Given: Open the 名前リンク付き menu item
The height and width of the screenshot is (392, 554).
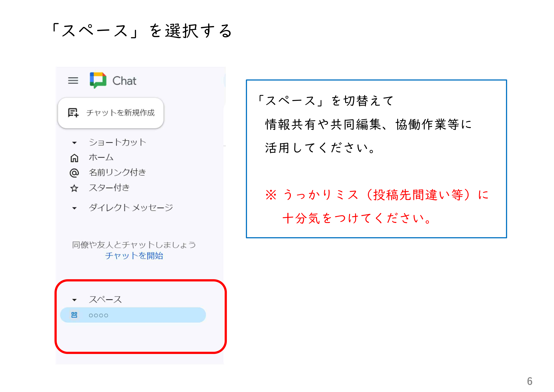Looking at the screenshot, I should (x=117, y=172).
